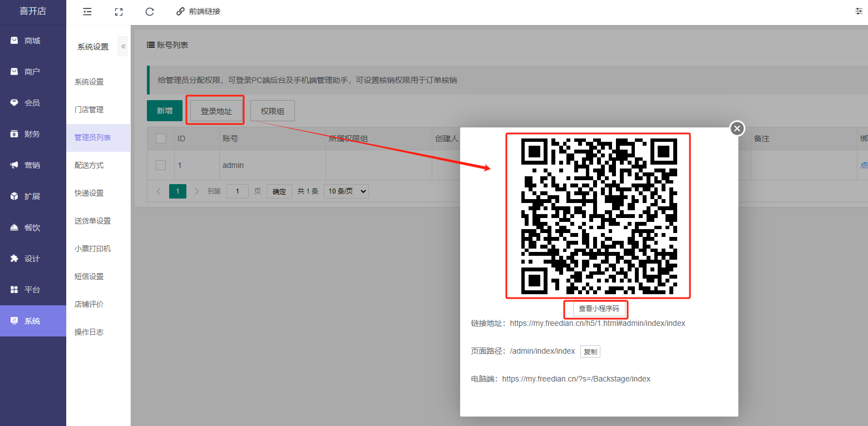868x426 pixels.
Task: Go to next page arrow in pagination
Action: click(x=196, y=191)
